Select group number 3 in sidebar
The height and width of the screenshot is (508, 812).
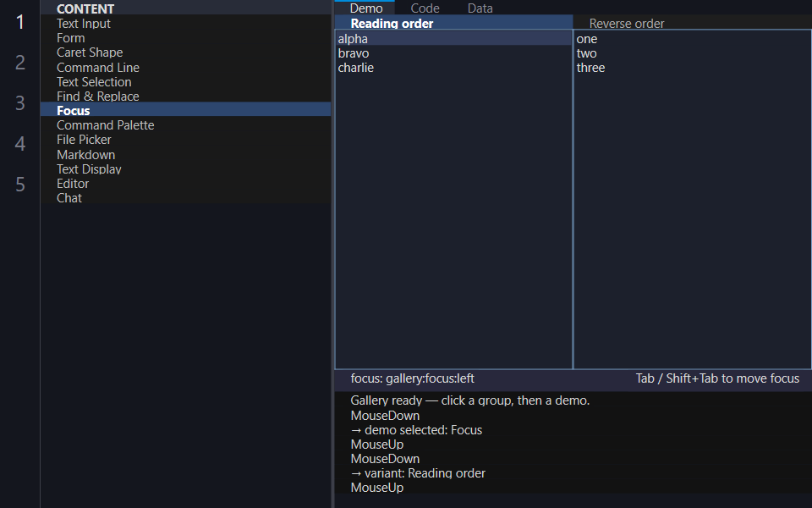tap(19, 103)
